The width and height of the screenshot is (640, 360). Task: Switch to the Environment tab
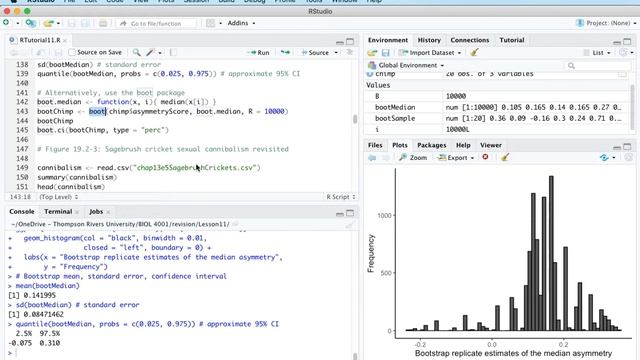pos(388,40)
